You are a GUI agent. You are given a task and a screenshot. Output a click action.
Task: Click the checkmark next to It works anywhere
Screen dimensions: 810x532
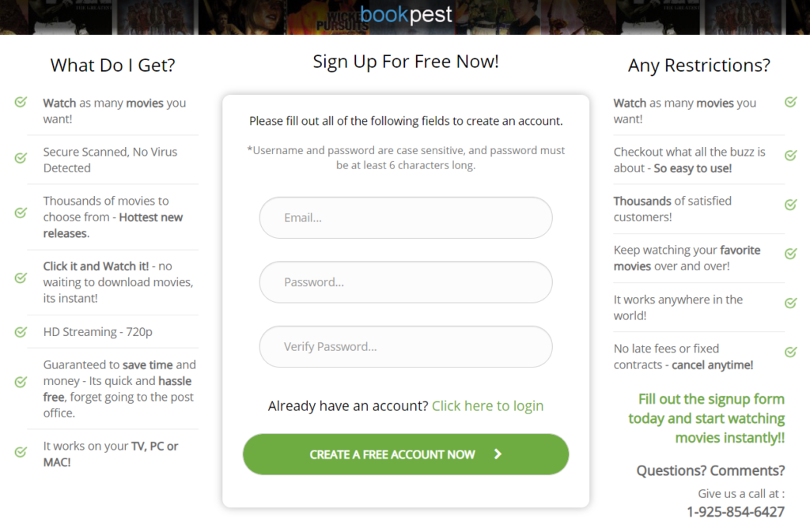790,303
